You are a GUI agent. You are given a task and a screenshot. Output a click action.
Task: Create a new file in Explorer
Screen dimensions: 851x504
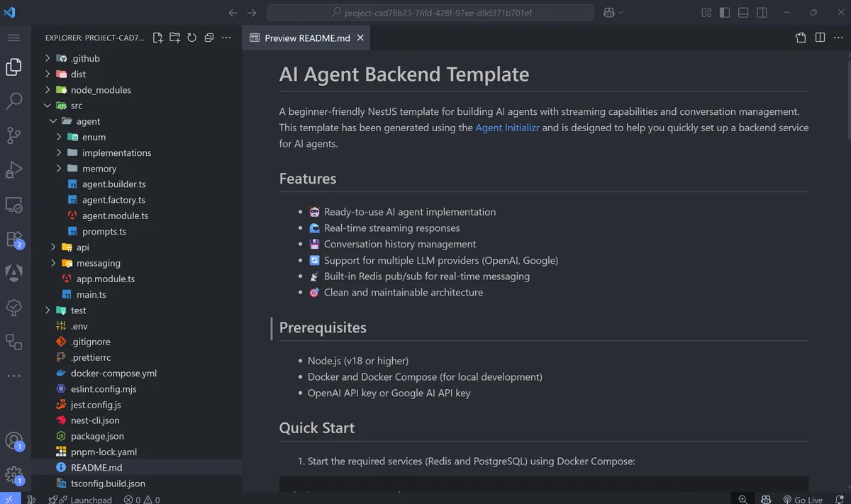[157, 38]
